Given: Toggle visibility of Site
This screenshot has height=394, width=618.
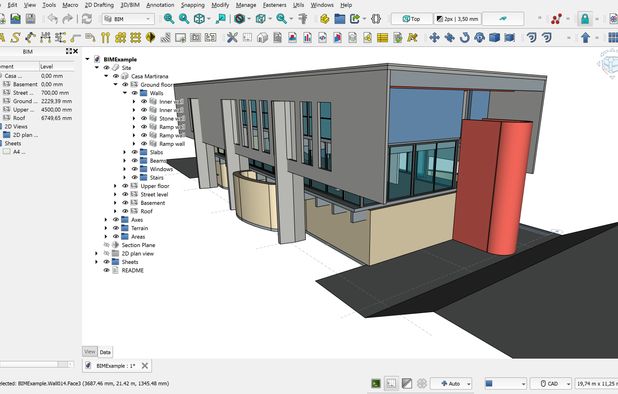Looking at the screenshot, I should click(x=106, y=68).
